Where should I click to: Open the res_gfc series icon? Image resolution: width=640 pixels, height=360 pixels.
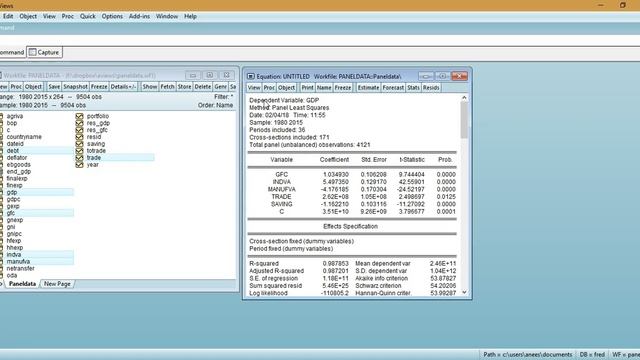79,130
